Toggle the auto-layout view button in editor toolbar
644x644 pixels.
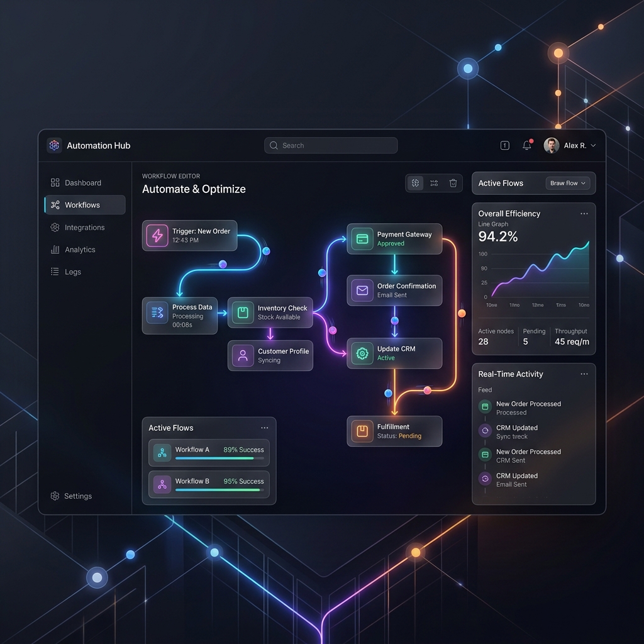coord(415,183)
